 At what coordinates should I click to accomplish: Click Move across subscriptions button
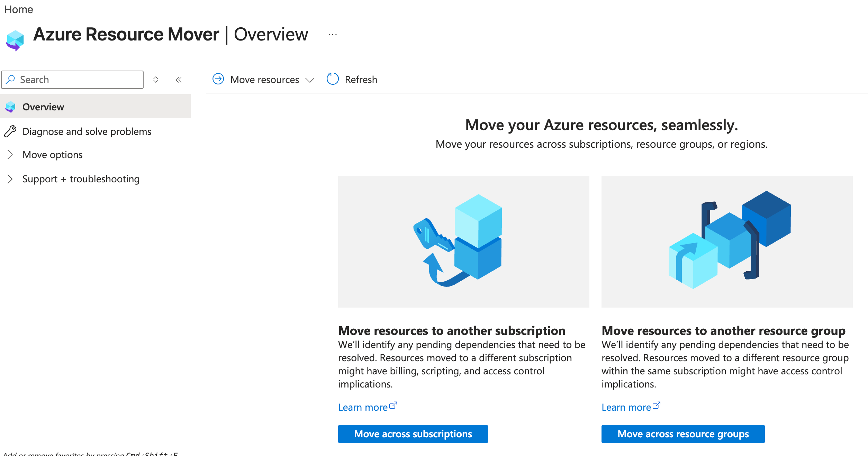tap(413, 434)
